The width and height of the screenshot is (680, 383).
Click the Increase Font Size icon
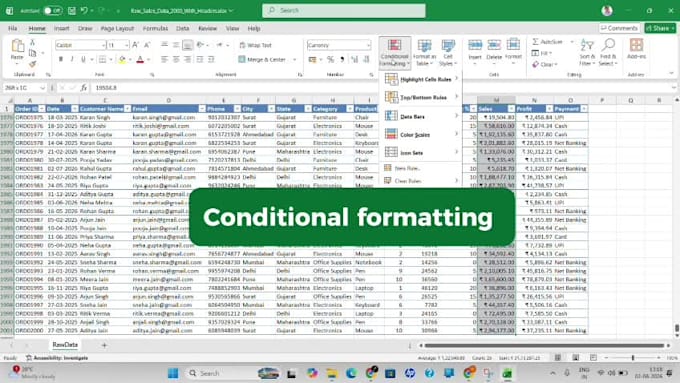[x=135, y=45]
